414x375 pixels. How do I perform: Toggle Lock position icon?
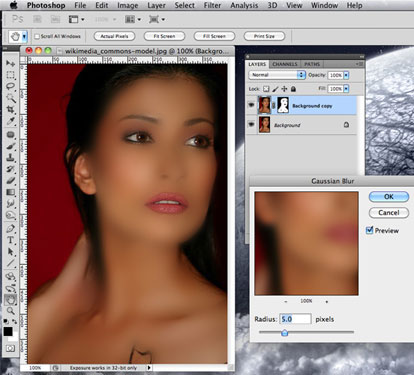tap(284, 89)
